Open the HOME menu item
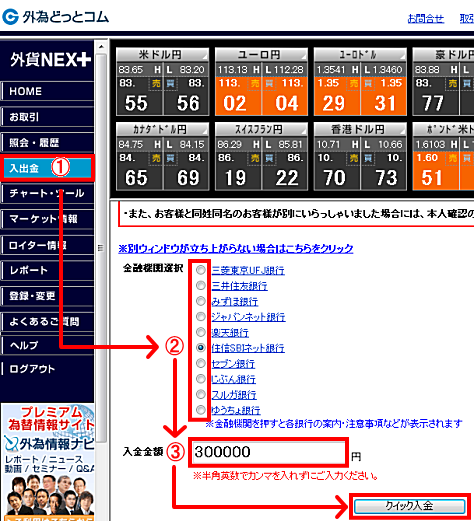 coord(47,91)
